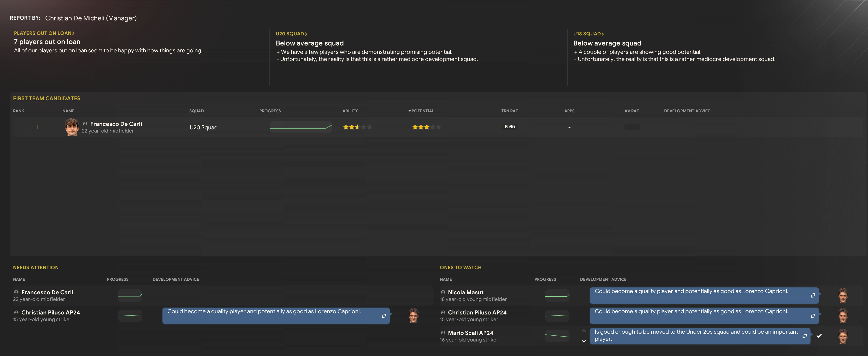Accept Mario Scali advice with checkmark
Image resolution: width=868 pixels, height=356 pixels.
(819, 336)
